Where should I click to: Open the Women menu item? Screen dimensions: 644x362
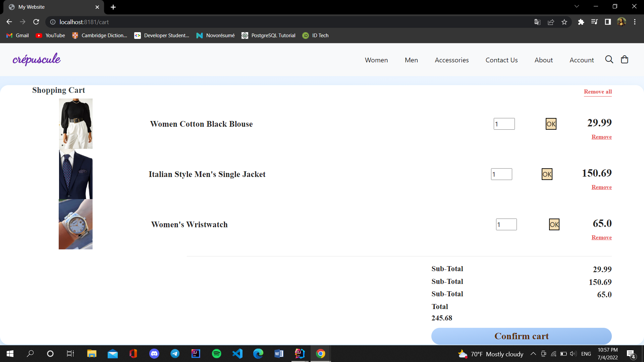(376, 60)
